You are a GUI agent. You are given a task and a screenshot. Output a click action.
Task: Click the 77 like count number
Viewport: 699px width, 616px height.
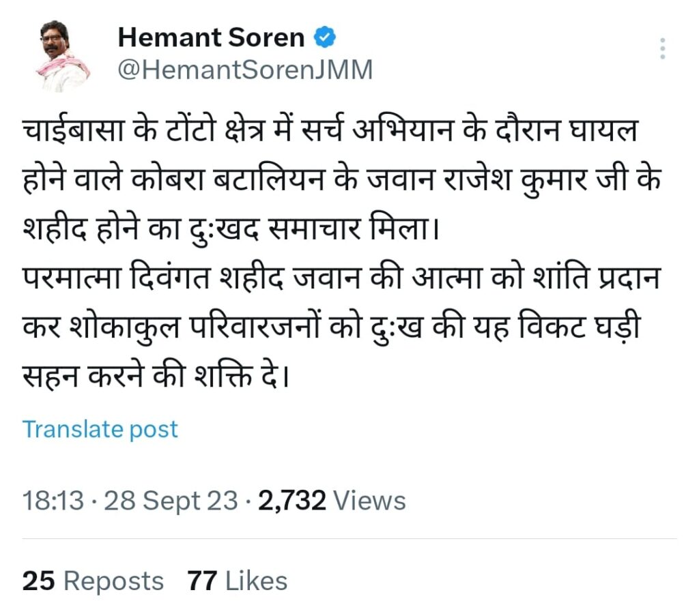(202, 581)
